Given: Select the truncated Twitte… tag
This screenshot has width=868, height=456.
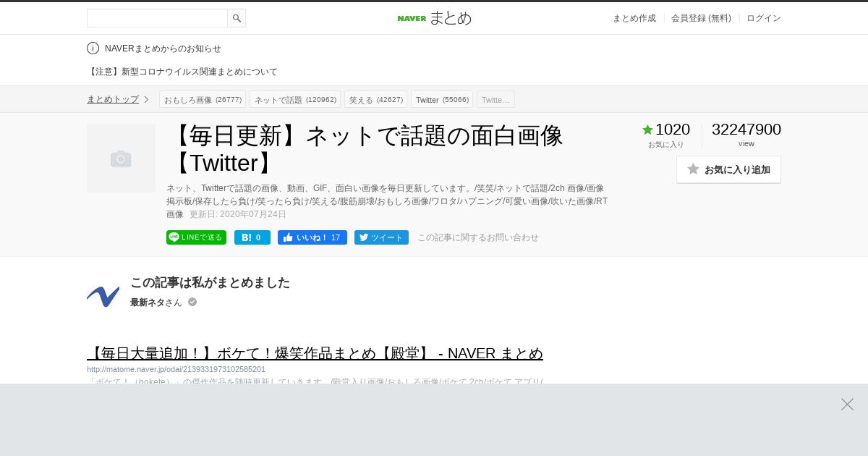Looking at the screenshot, I should (x=495, y=99).
